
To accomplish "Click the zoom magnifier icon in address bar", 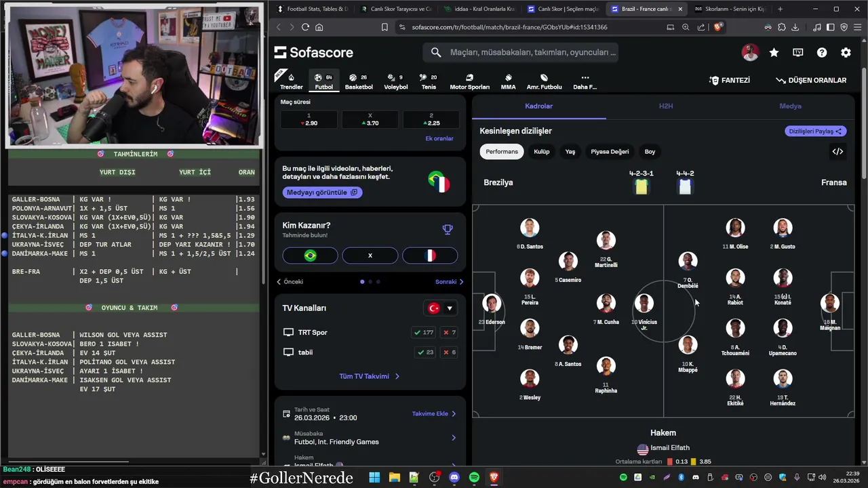I will (686, 27).
